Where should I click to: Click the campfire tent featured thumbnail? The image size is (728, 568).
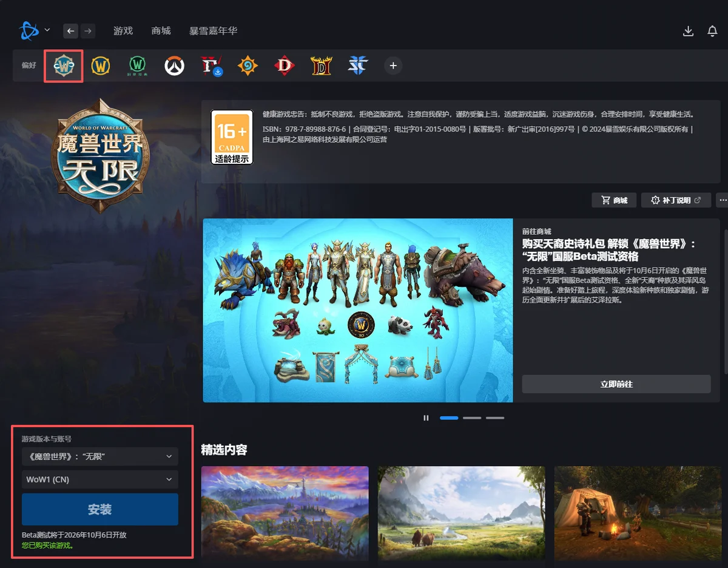pos(638,513)
